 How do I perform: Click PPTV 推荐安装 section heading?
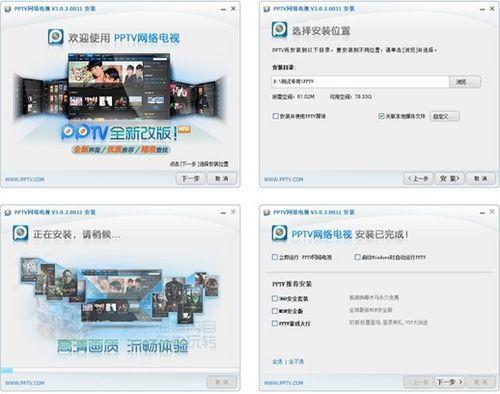[x=292, y=284]
